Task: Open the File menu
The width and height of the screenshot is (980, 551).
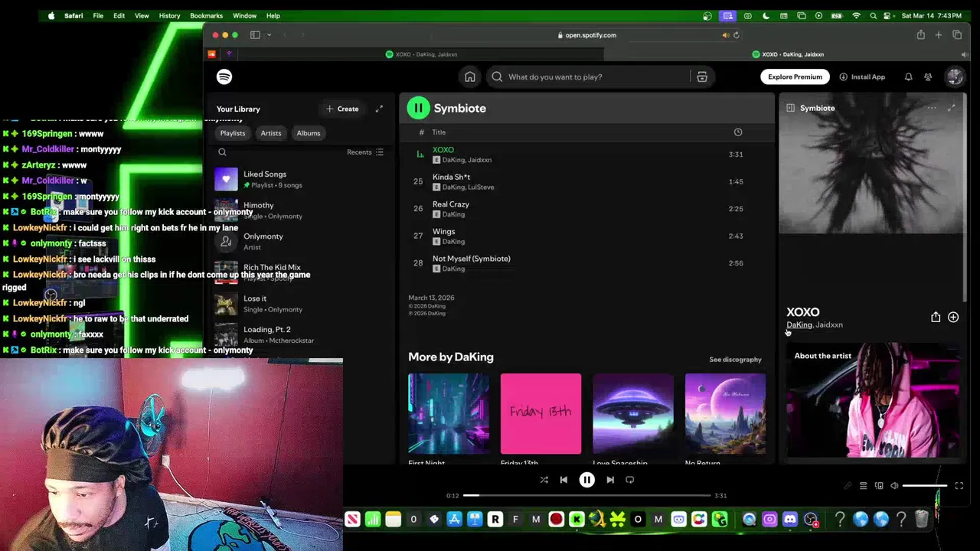Action: click(98, 15)
